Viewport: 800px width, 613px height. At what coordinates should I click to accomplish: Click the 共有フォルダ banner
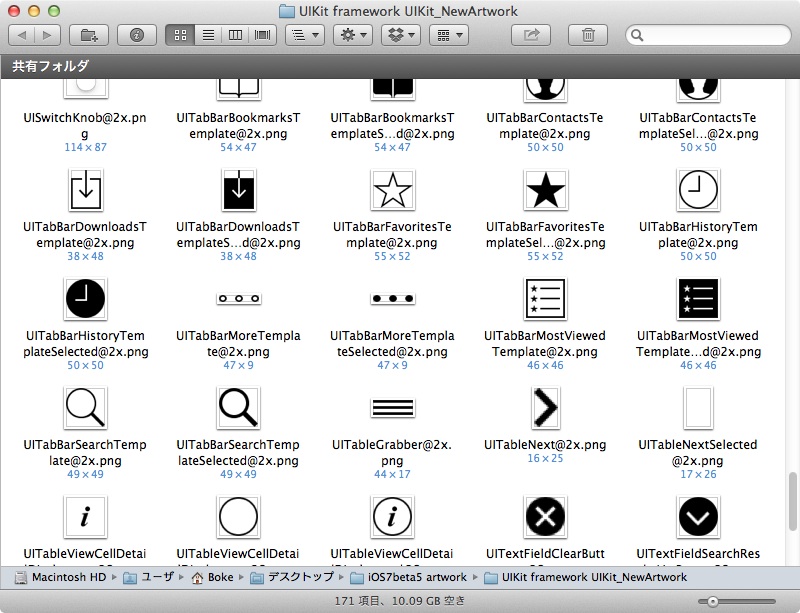(400, 66)
